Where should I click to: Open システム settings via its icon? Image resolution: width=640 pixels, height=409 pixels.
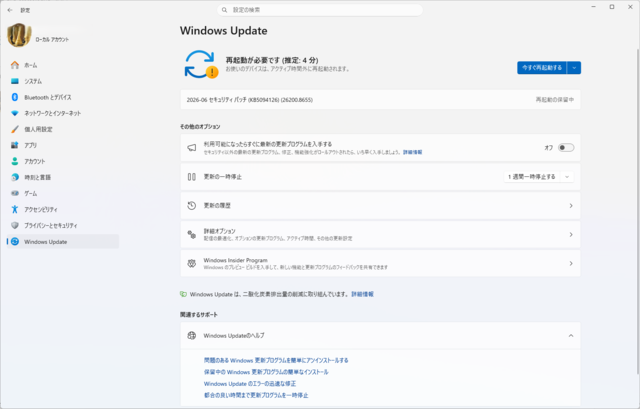pyautogui.click(x=15, y=81)
